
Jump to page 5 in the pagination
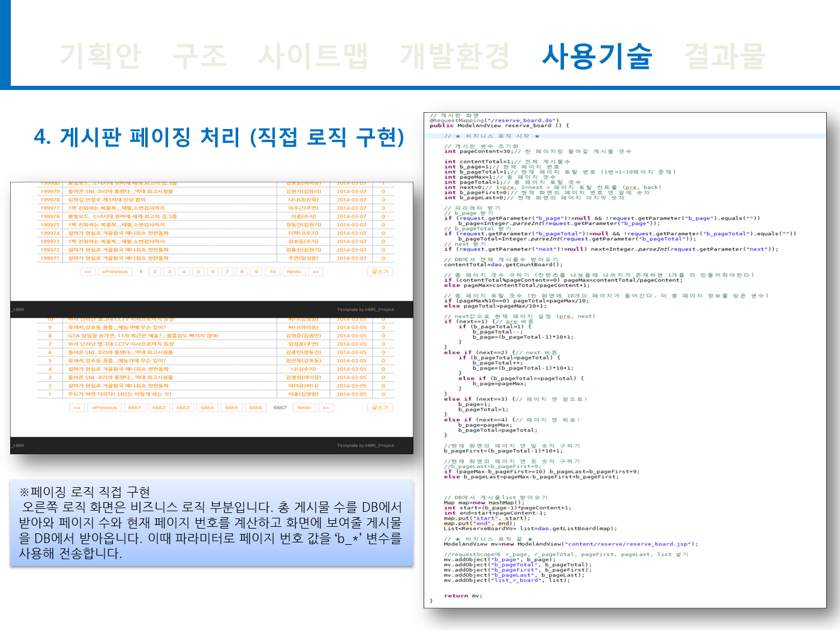[199, 272]
